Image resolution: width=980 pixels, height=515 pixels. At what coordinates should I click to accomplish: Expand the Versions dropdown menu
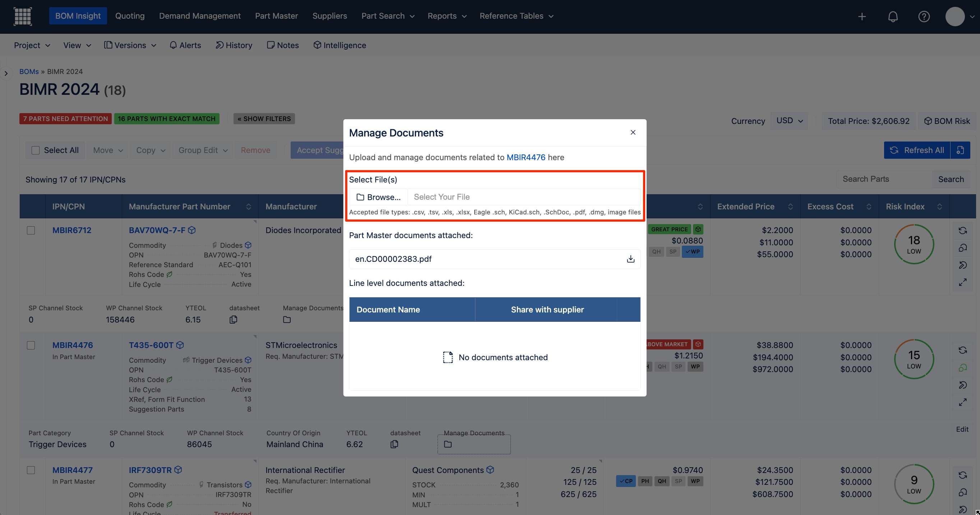130,45
